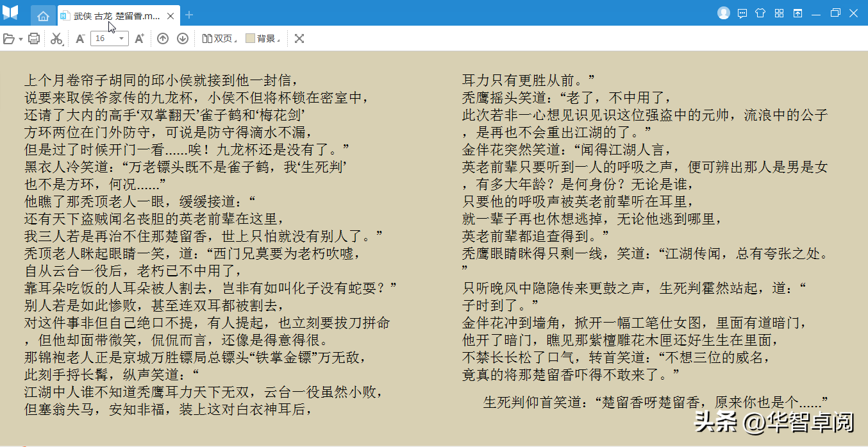The image size is (868, 447).
Task: Click the line starting 只听晚风中隐隐传来
Action: pos(634,288)
